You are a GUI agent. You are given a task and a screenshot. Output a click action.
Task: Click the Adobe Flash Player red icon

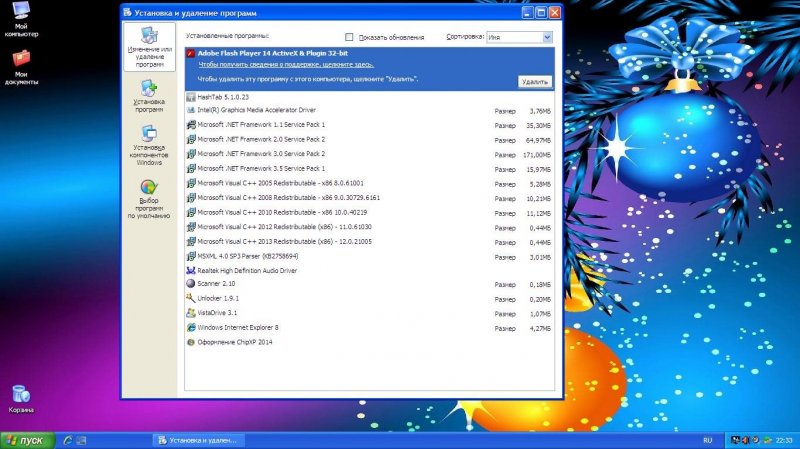pyautogui.click(x=191, y=53)
